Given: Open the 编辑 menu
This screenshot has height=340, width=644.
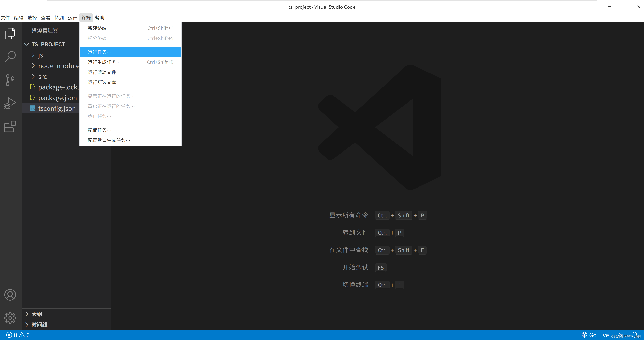Looking at the screenshot, I should pyautogui.click(x=19, y=18).
